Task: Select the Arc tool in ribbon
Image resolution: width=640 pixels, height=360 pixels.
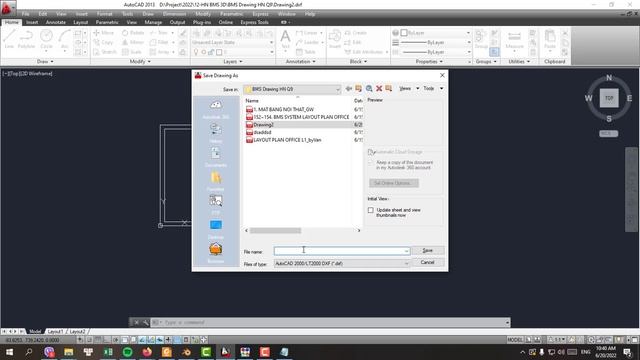Action: pyautogui.click(x=64, y=39)
